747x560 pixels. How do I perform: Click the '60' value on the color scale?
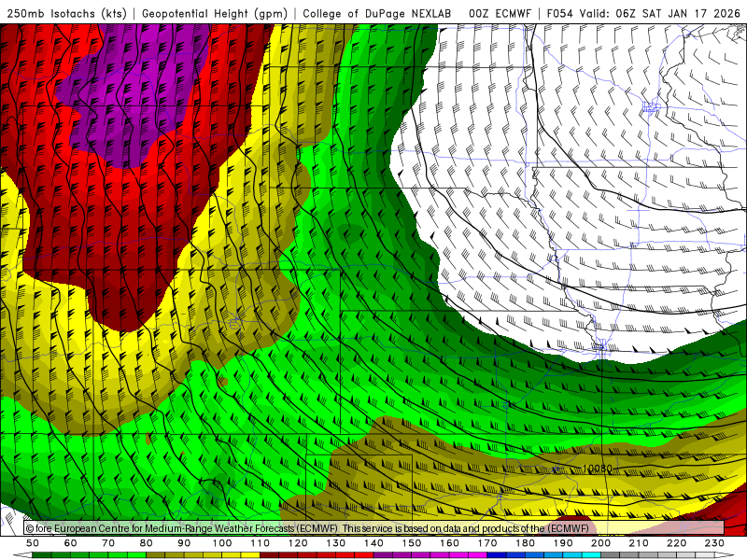point(71,543)
